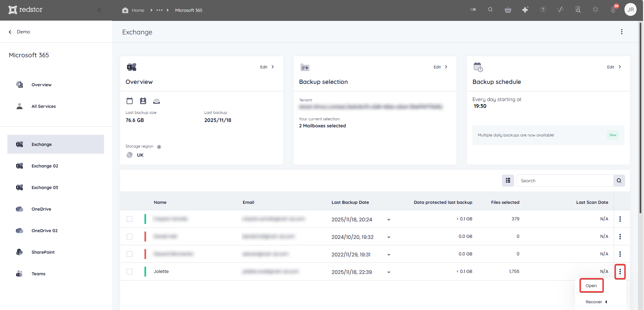Expand backup date dropdown for 2022/11/29, 19:31
This screenshot has width=644, height=310.
389,255
